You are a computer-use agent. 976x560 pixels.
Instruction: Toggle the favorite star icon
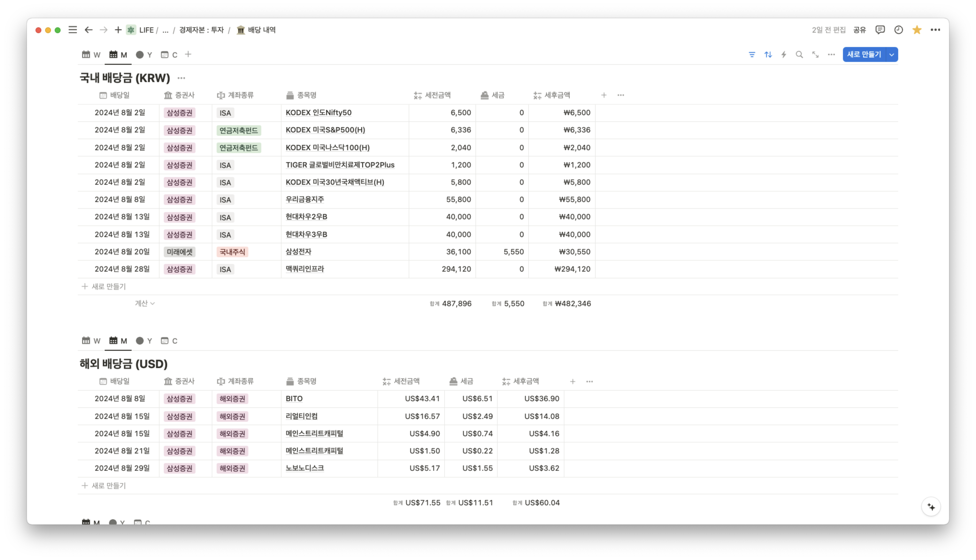point(917,30)
